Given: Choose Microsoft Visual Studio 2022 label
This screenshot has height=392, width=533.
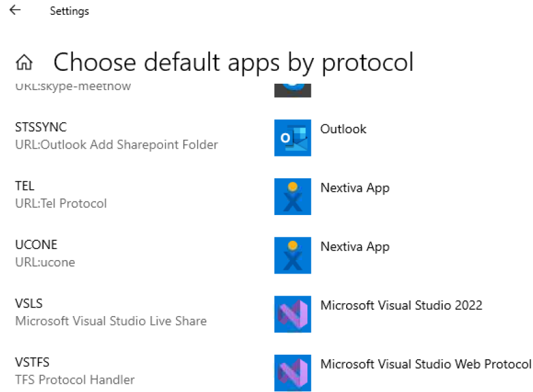Looking at the screenshot, I should point(401,306).
